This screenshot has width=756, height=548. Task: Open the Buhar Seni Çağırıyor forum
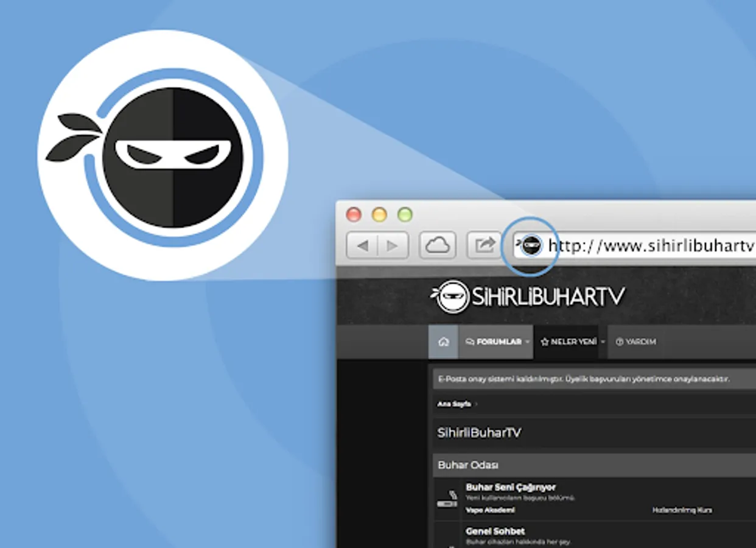pos(510,487)
